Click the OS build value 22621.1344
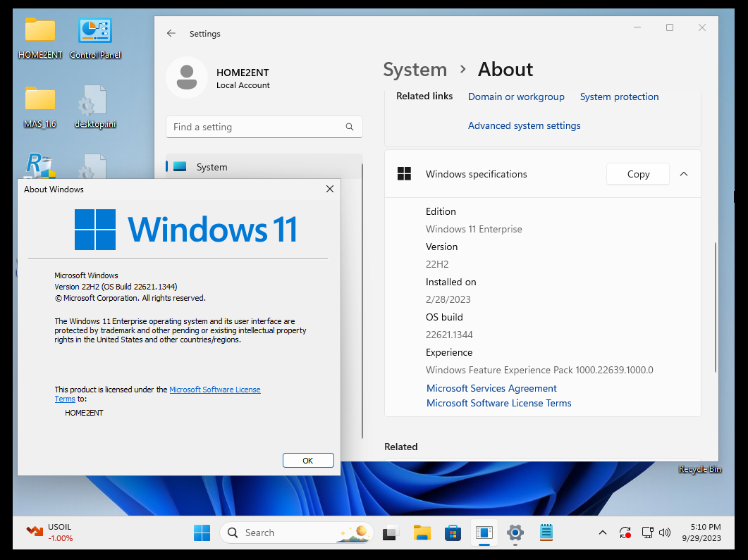The height and width of the screenshot is (560, 748). click(x=449, y=335)
